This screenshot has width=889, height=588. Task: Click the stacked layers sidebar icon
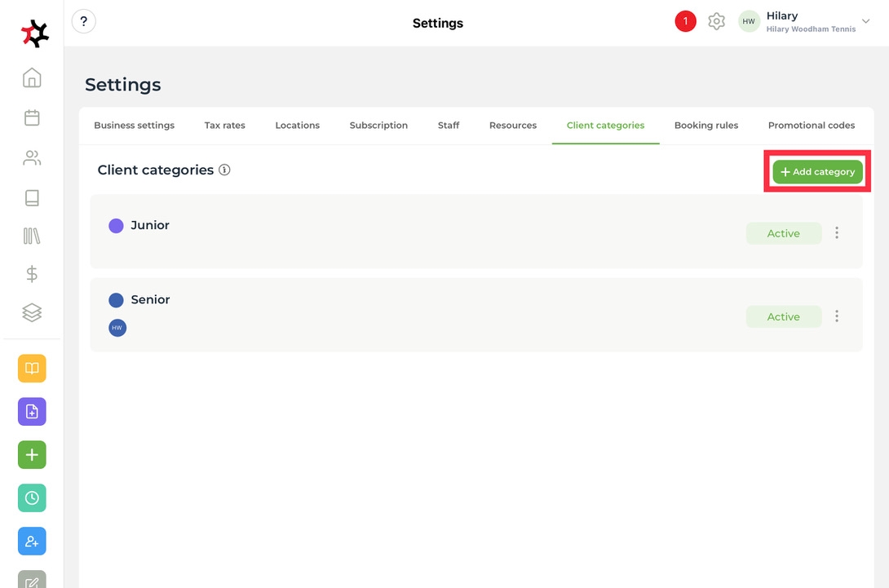32,312
